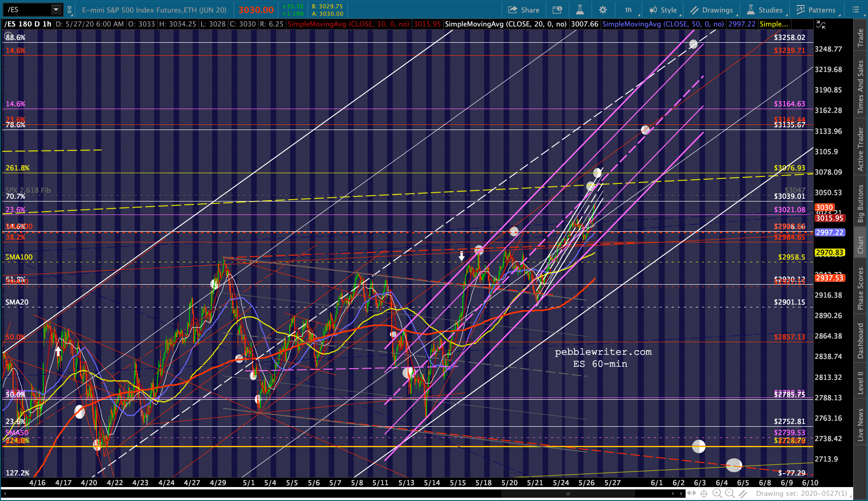Open the Style menu
The height and width of the screenshot is (501, 868).
(664, 10)
